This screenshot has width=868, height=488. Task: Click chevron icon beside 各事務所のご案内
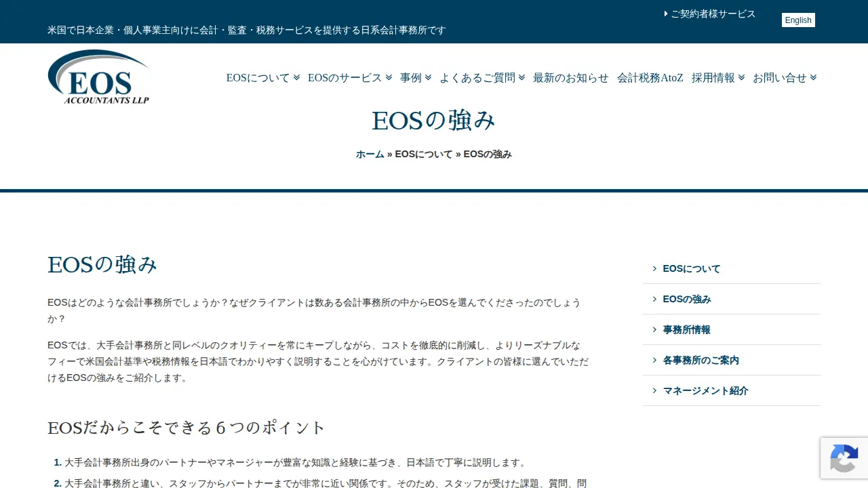coord(655,360)
